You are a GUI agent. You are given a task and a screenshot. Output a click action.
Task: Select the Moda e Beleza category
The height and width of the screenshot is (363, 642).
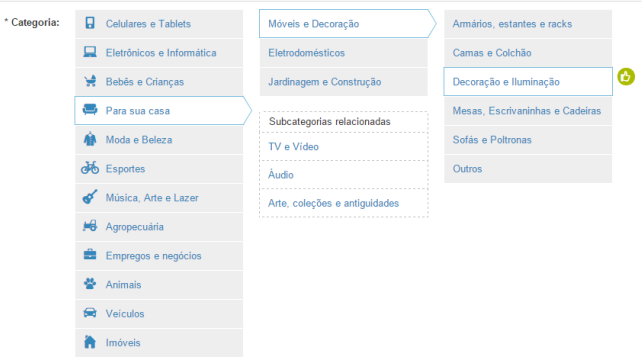pos(159,140)
